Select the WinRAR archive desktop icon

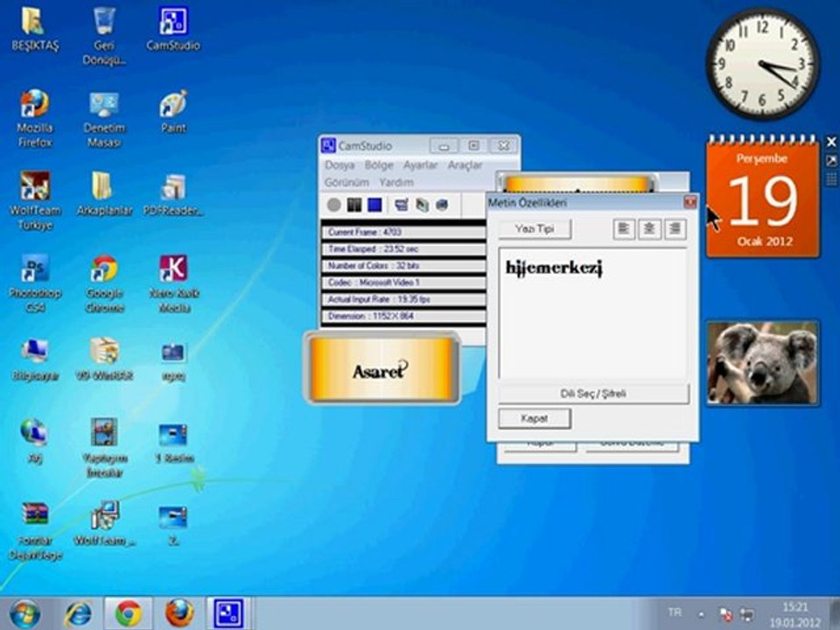104,359
